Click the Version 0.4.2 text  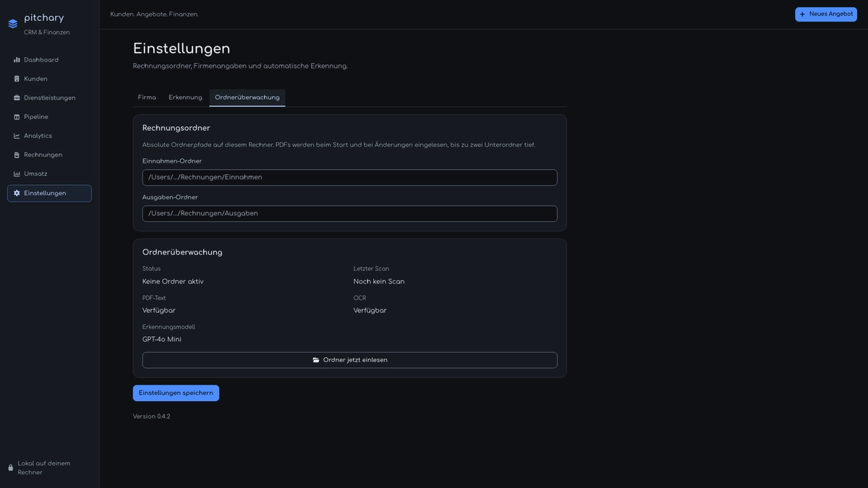coord(152,416)
